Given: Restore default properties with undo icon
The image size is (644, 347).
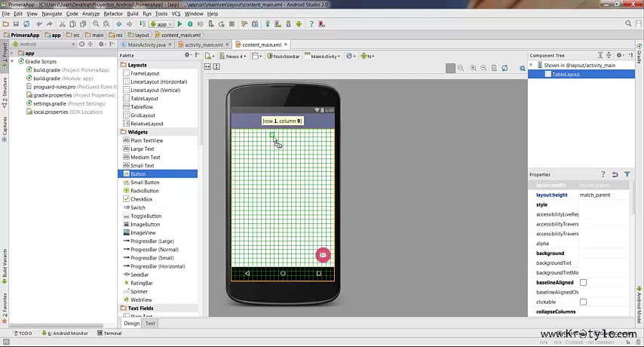Looking at the screenshot, I should (615, 174).
